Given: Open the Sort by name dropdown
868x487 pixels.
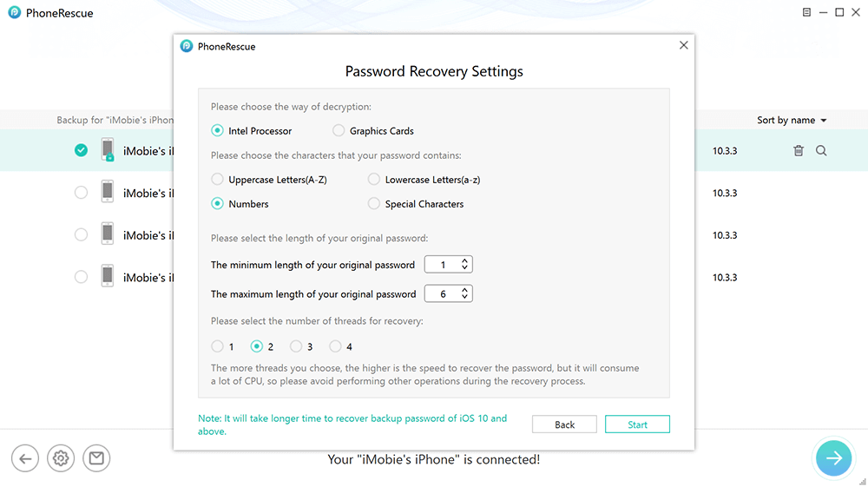Looking at the screenshot, I should (x=792, y=121).
